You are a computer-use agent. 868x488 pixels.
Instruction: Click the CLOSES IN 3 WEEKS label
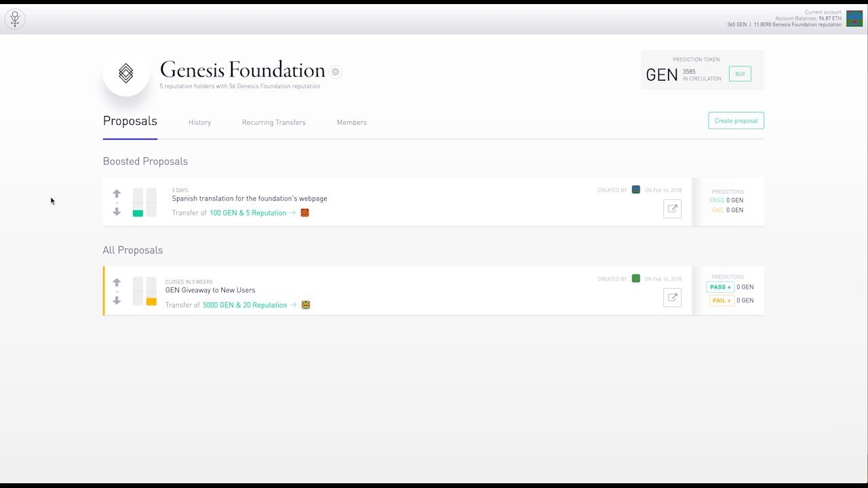click(189, 282)
